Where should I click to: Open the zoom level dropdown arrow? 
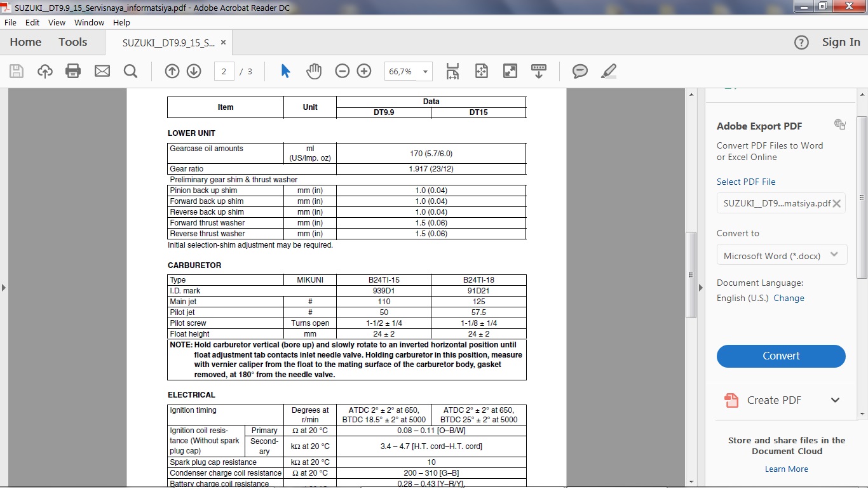click(x=425, y=72)
